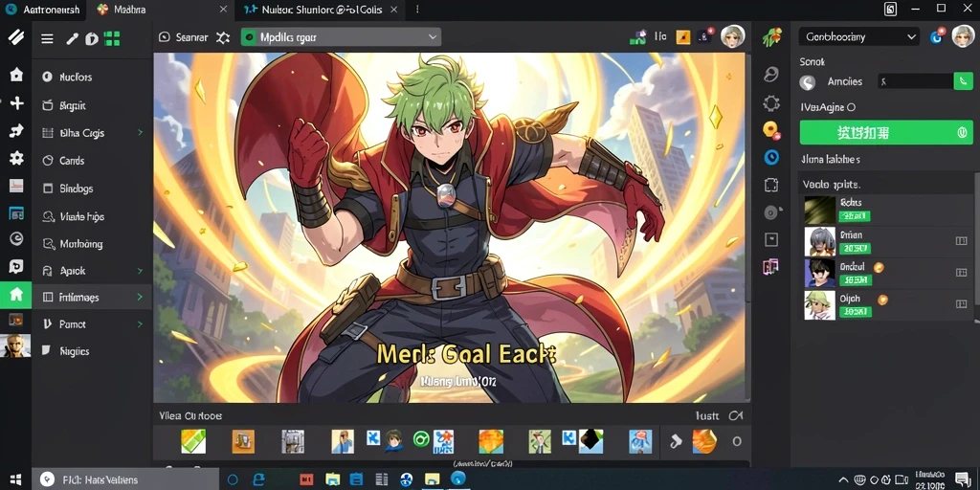980x490 pixels.
Task: Open the gear icon in left rail
Action: point(16,158)
